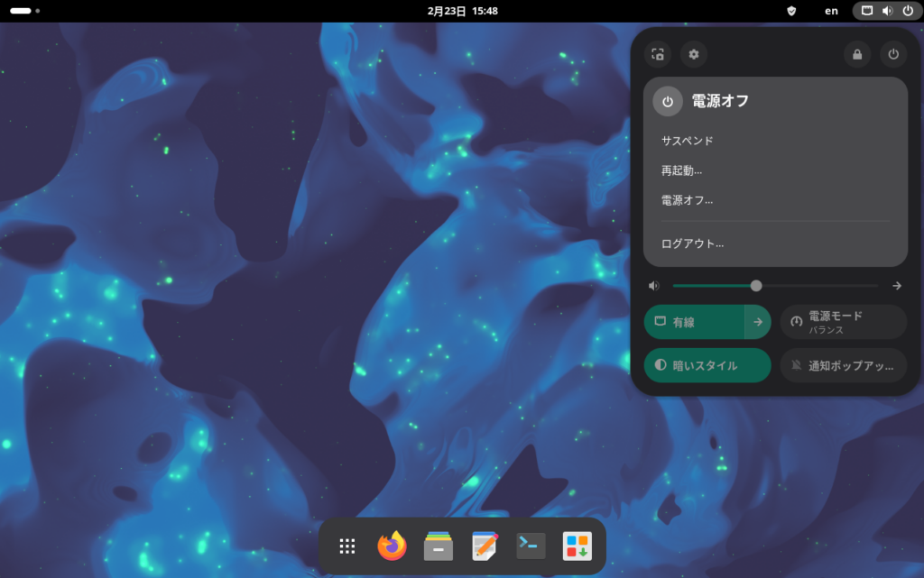The image size is (924, 578).
Task: Toggle 暗いスタイル dark style
Action: (707, 365)
